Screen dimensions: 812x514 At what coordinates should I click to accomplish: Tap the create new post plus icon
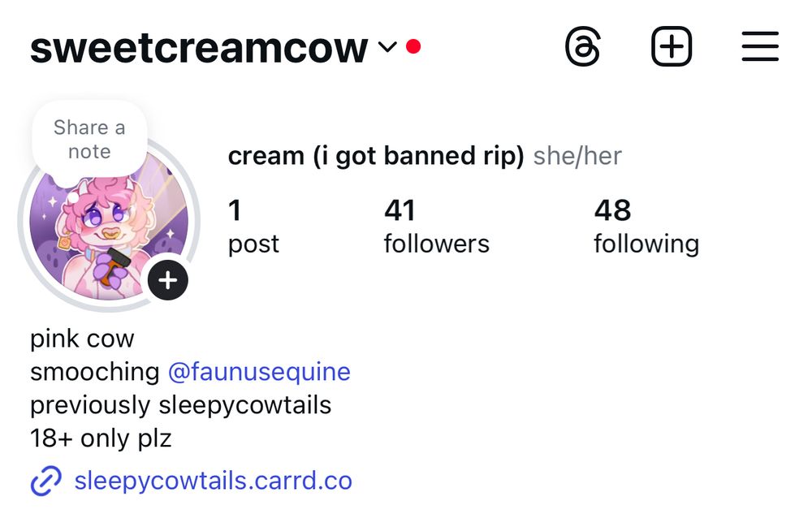coord(672,46)
